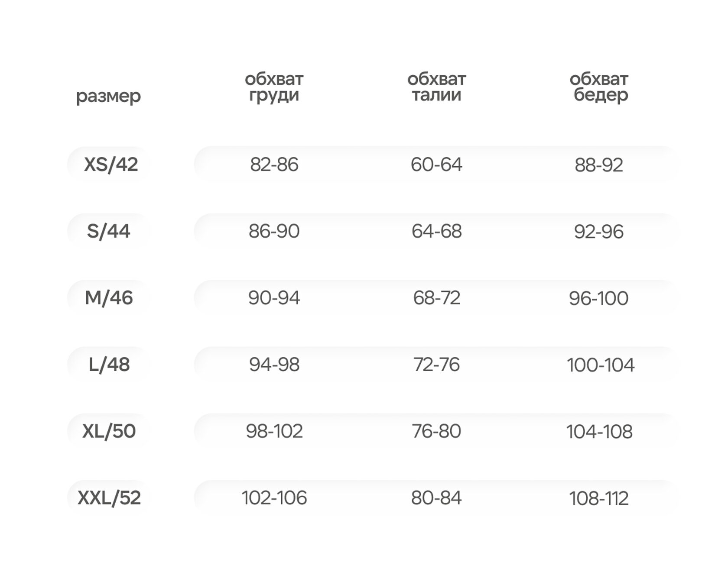The height and width of the screenshot is (588, 728).
Task: Click the XS/42 size label
Action: click(x=110, y=165)
